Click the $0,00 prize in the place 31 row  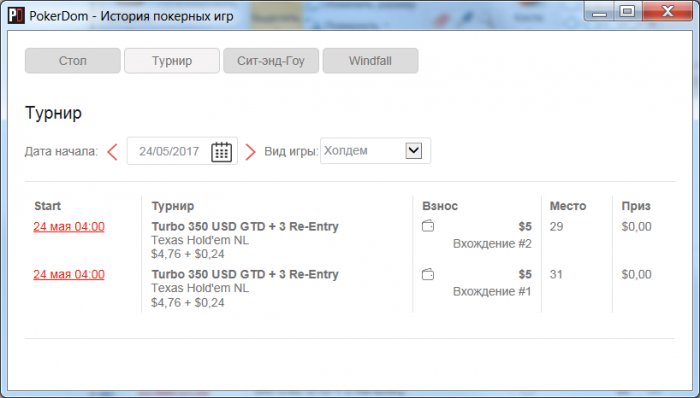637,274
